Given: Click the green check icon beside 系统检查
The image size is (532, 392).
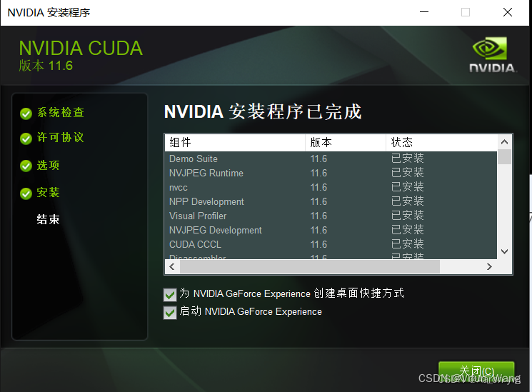Looking at the screenshot, I should coord(26,114).
